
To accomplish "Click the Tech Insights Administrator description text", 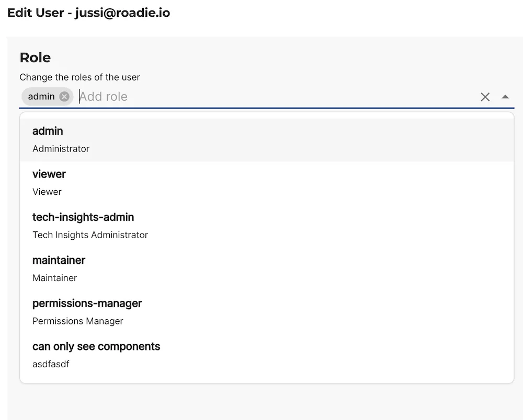I will coord(90,235).
